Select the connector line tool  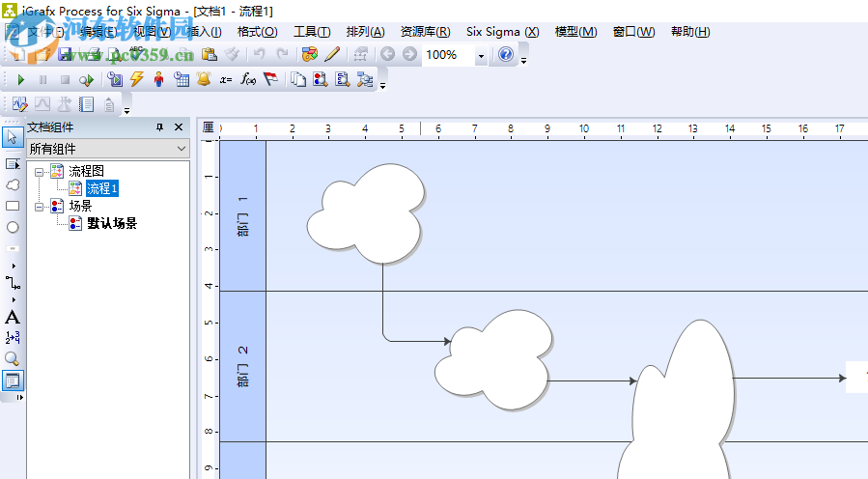click(x=13, y=283)
